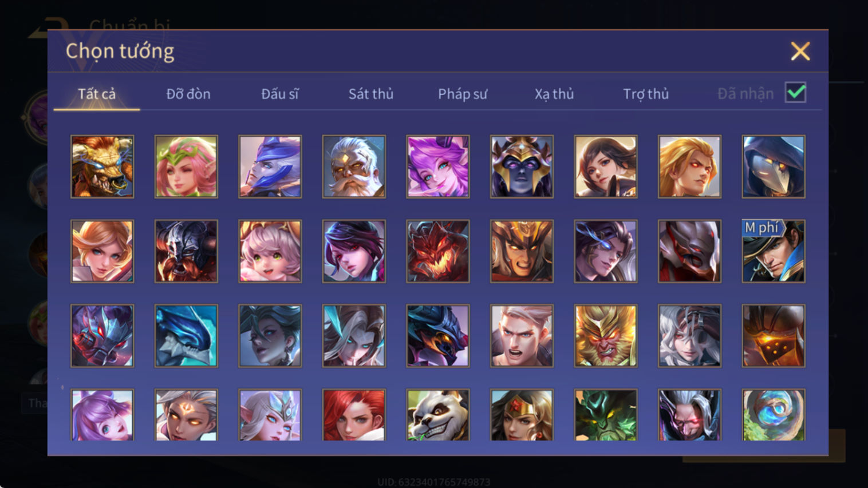The image size is (868, 488).
Task: Select the green forest spirit hero
Action: coord(605,415)
